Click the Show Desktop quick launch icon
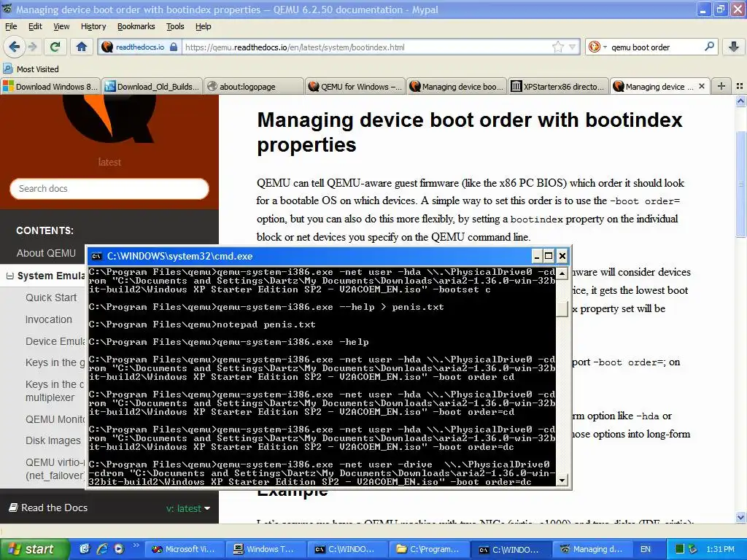This screenshot has width=747, height=560. pyautogui.click(x=85, y=549)
